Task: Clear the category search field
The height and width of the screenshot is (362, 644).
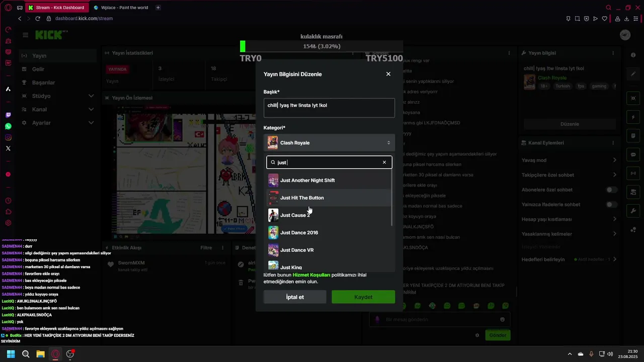Action: click(x=384, y=162)
